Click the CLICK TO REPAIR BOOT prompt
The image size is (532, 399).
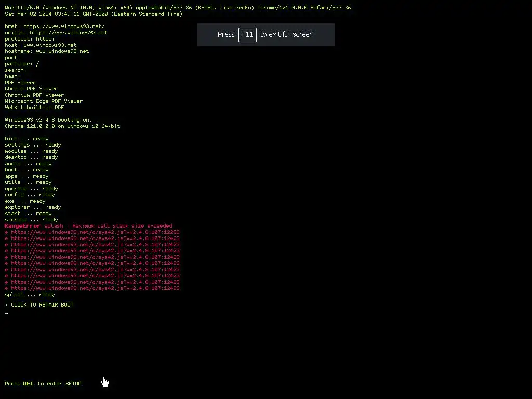point(39,304)
